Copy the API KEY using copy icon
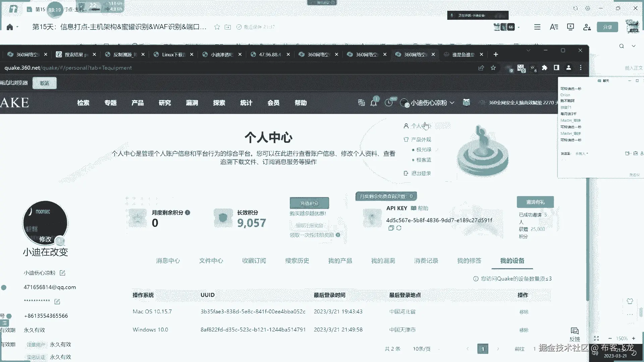Screen dimensions: 644x362 (391, 228)
